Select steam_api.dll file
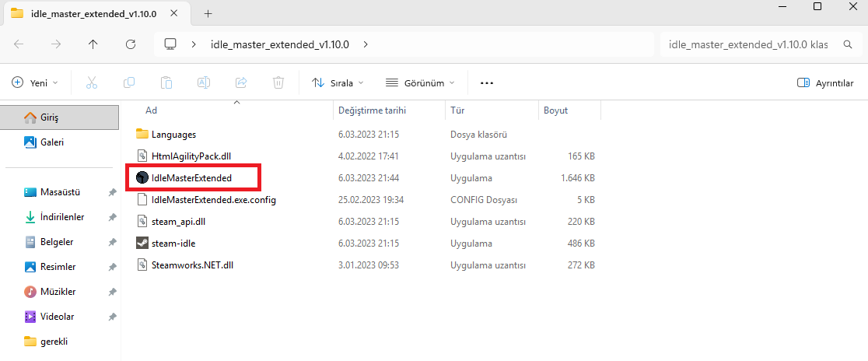This screenshot has height=361, width=868. point(178,222)
